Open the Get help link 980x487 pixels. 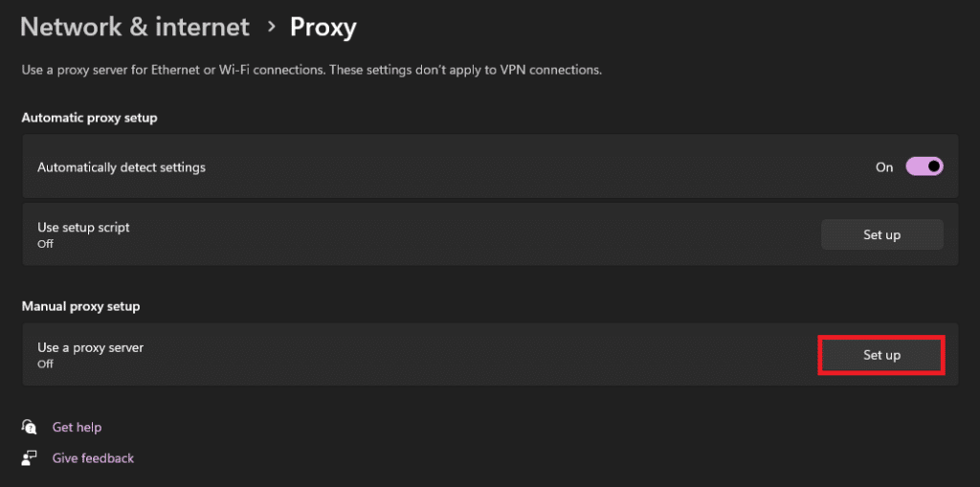click(77, 427)
